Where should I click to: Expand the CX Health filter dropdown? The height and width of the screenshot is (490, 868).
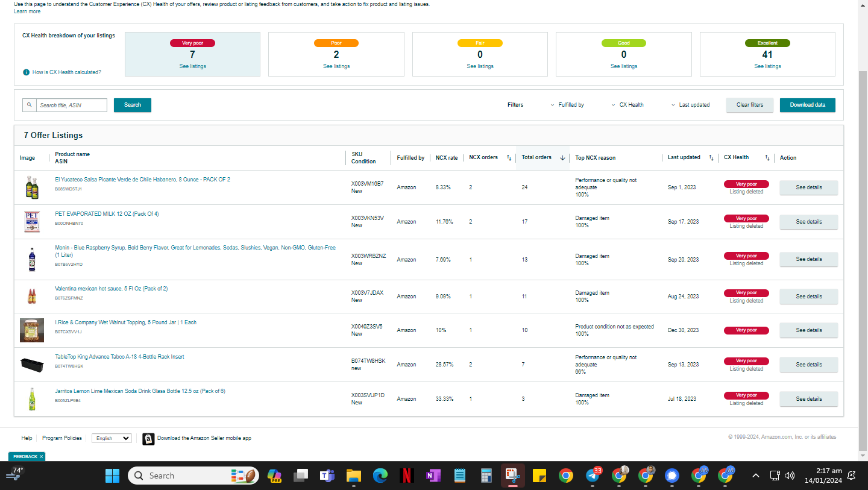627,105
